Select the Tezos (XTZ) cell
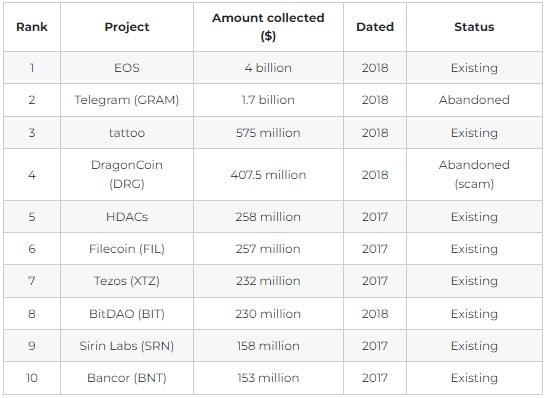The width and height of the screenshot is (545, 398). pos(127,281)
